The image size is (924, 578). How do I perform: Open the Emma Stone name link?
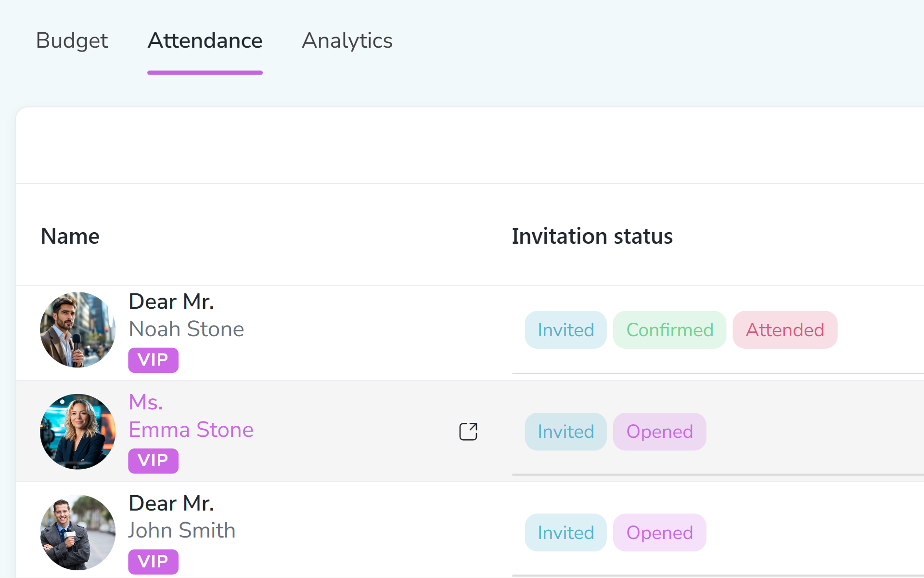tap(191, 430)
